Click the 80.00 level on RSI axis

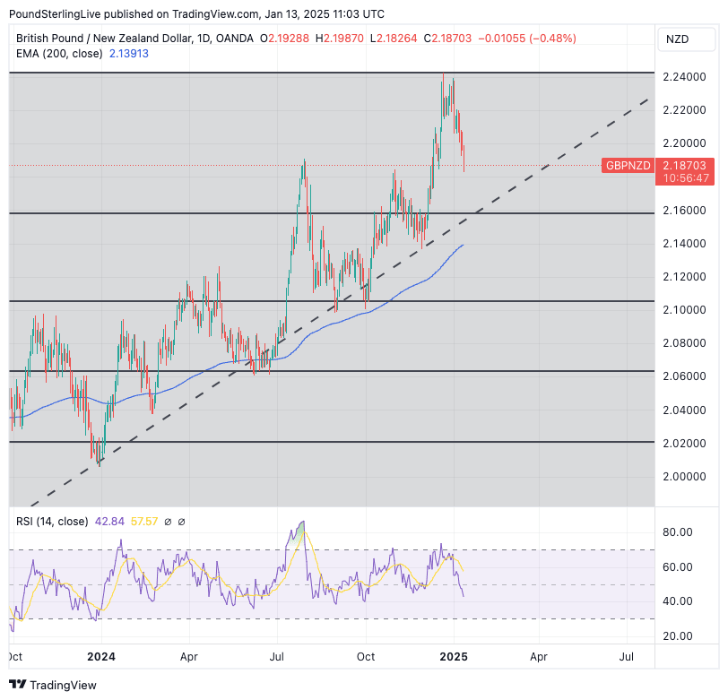coord(678,532)
